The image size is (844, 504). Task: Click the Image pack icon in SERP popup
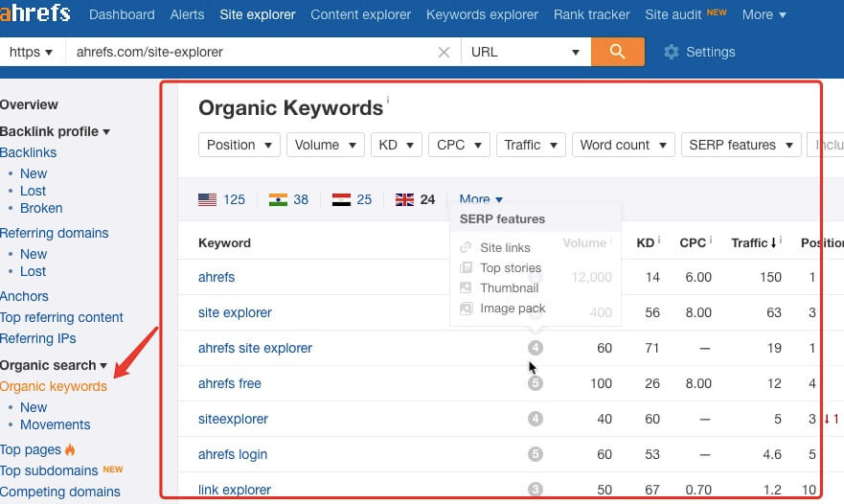pyautogui.click(x=466, y=309)
